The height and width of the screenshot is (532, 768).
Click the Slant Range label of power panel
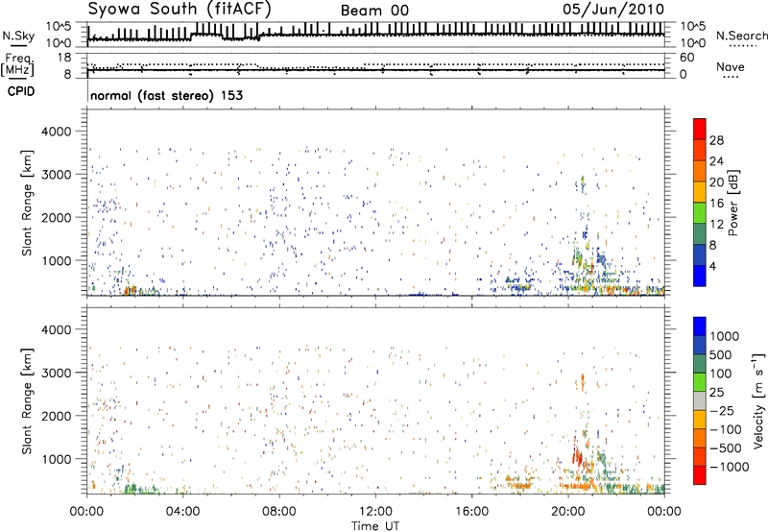(27, 203)
